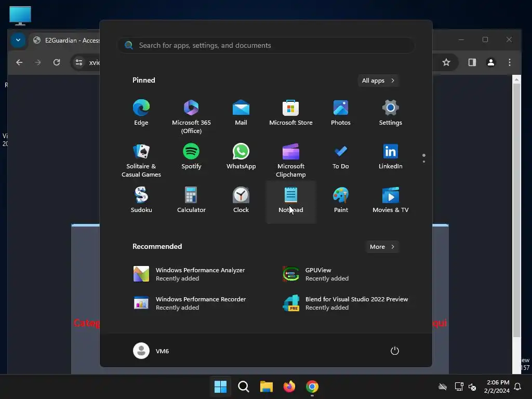Open the clock showing 2:06 PM
This screenshot has width=532, height=399.
pyautogui.click(x=497, y=387)
